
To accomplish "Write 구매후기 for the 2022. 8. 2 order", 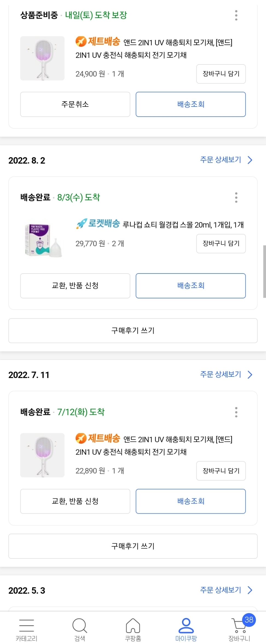I will click(x=133, y=331).
